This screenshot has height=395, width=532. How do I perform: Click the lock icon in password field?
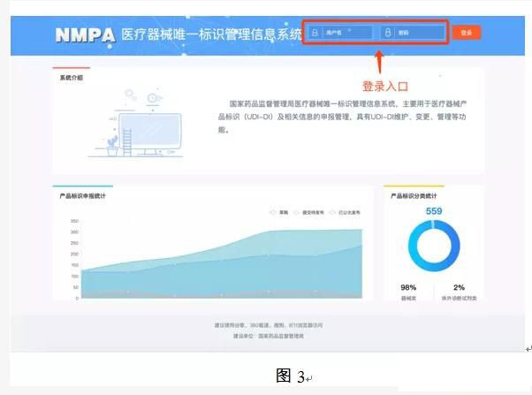click(387, 34)
